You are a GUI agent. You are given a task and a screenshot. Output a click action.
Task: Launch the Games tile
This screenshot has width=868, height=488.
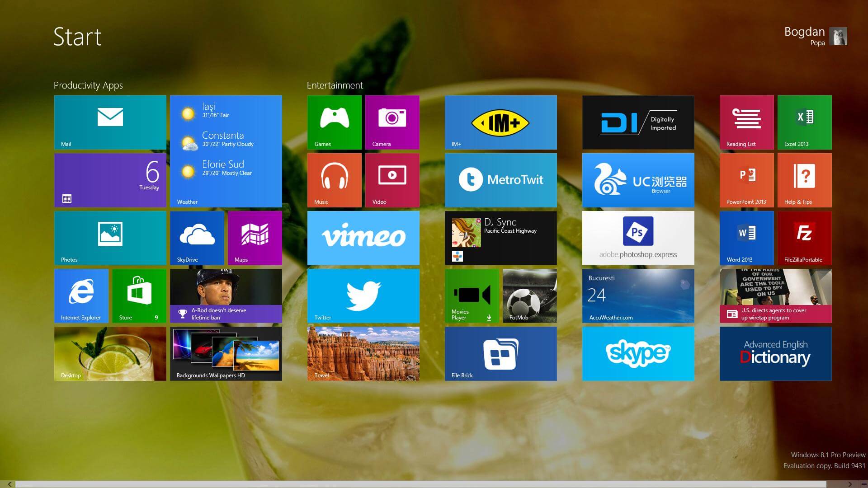pyautogui.click(x=335, y=122)
